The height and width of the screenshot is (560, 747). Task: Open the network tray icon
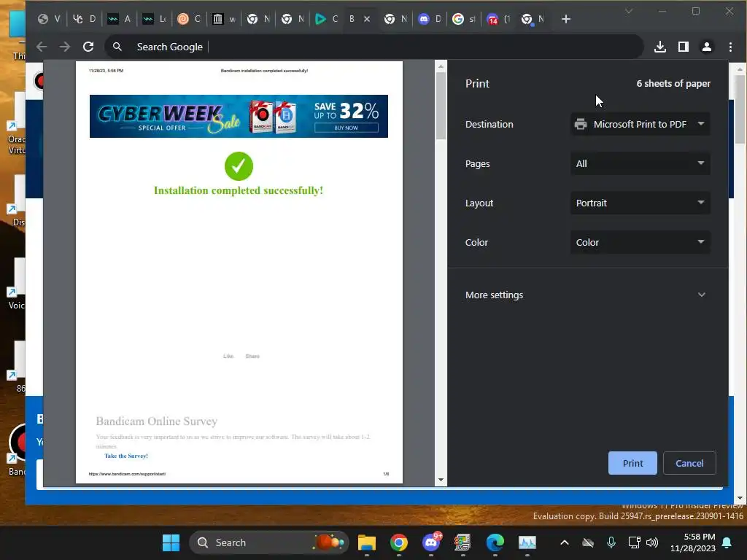click(x=634, y=542)
